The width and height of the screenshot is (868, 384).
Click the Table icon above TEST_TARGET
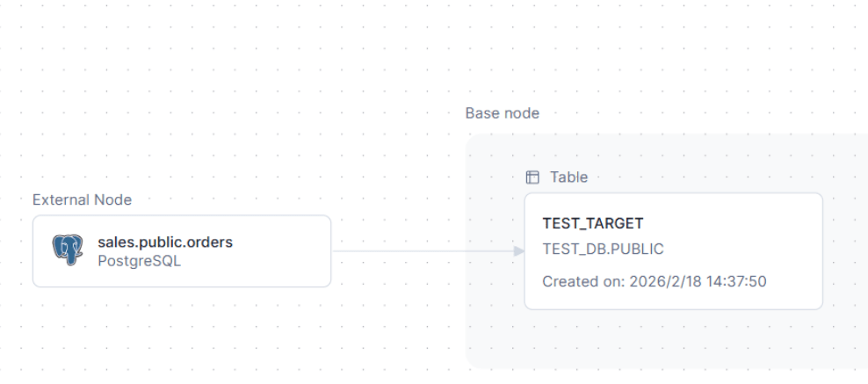pyautogui.click(x=532, y=178)
